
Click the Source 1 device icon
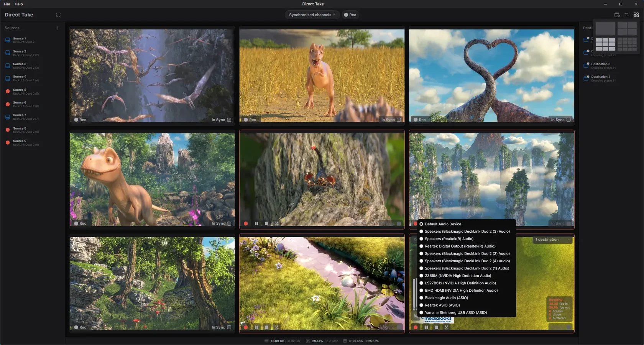pos(8,40)
